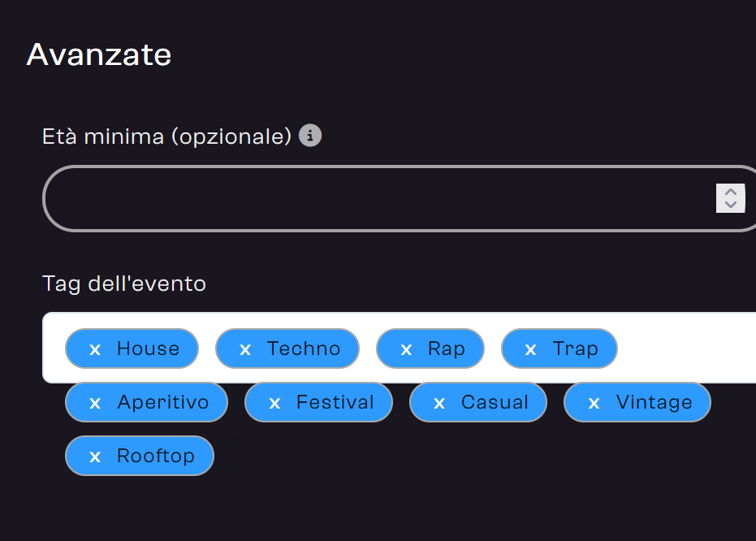Remove the Techno tag via its x
Screen dimensions: 756x541
coord(245,349)
